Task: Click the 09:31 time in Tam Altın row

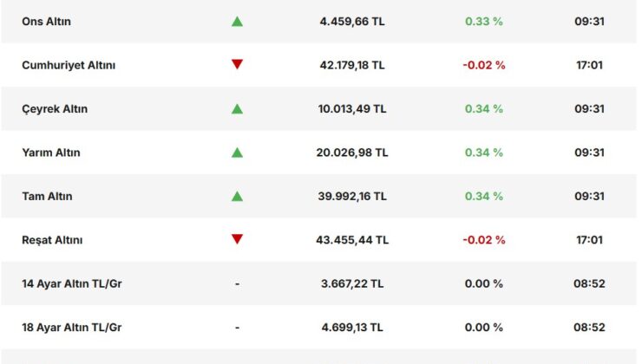Action: coord(589,196)
